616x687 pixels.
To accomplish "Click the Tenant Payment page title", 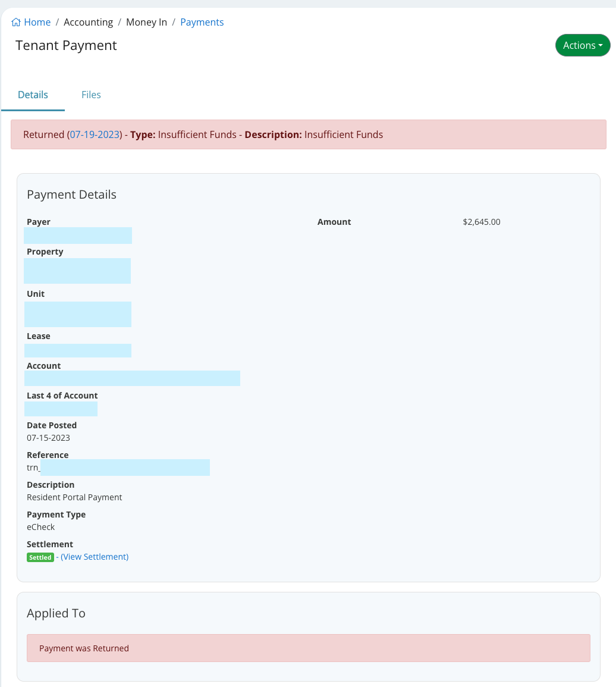I will [x=66, y=46].
